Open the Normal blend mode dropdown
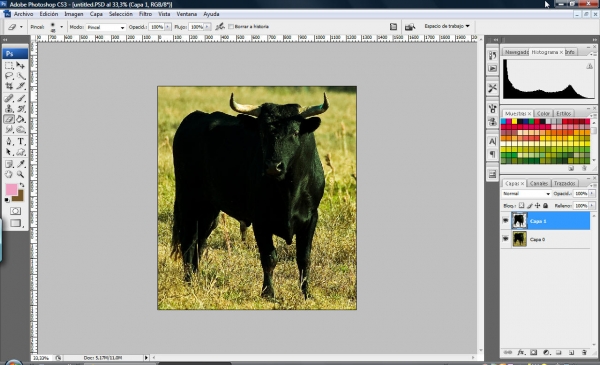 click(527, 194)
